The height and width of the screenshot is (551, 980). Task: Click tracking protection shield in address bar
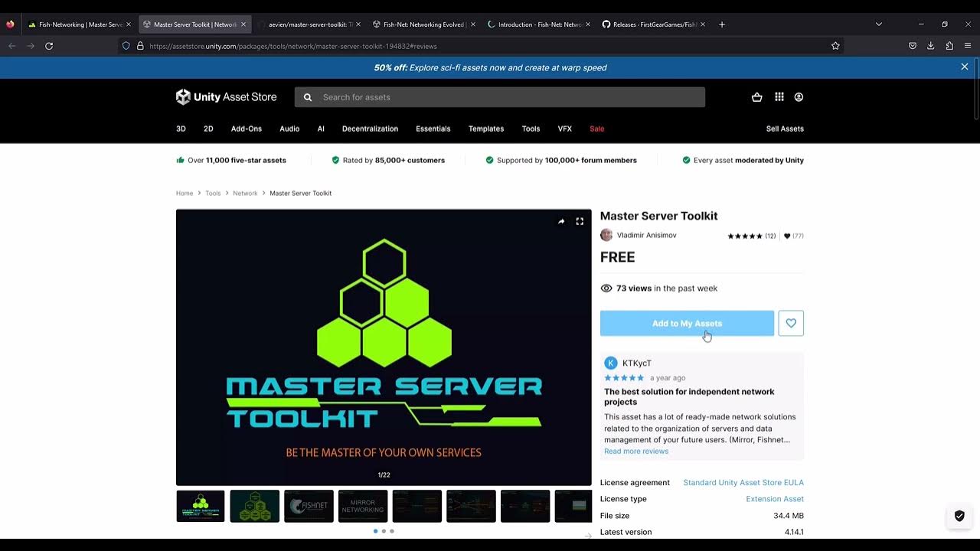click(x=126, y=46)
